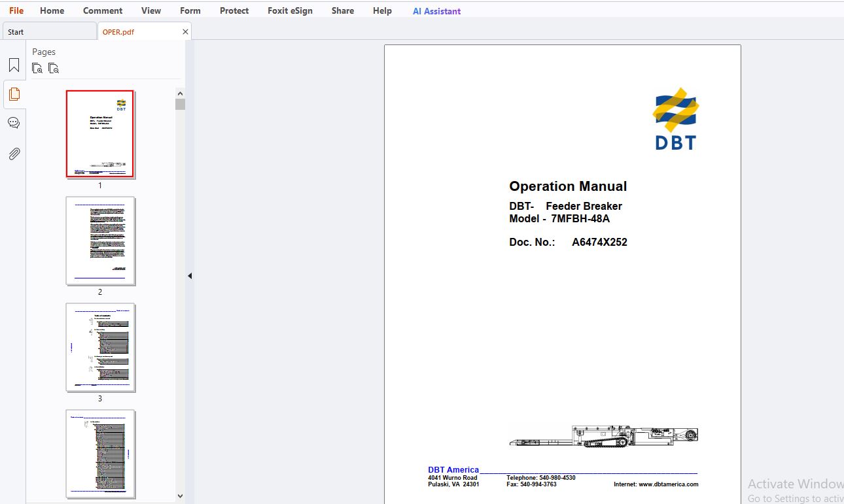The width and height of the screenshot is (844, 504).
Task: Click the Telephone: 540-980-4530 text
Action: pyautogui.click(x=541, y=478)
